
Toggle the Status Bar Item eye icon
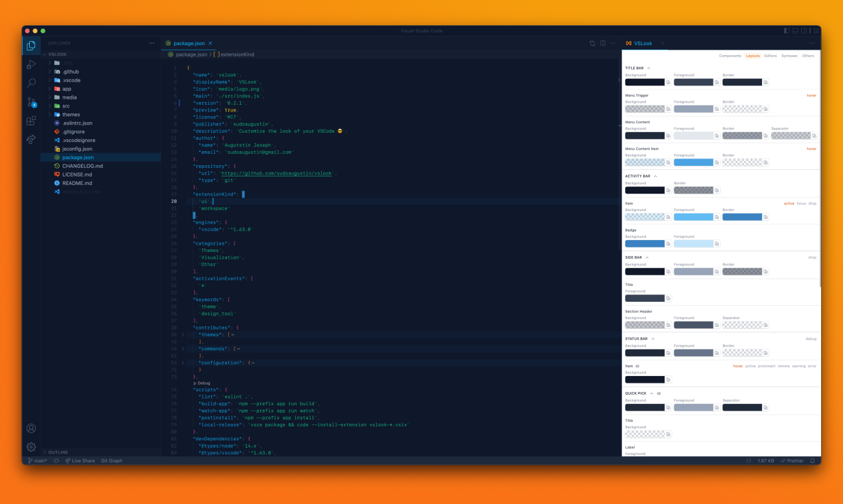(637, 366)
